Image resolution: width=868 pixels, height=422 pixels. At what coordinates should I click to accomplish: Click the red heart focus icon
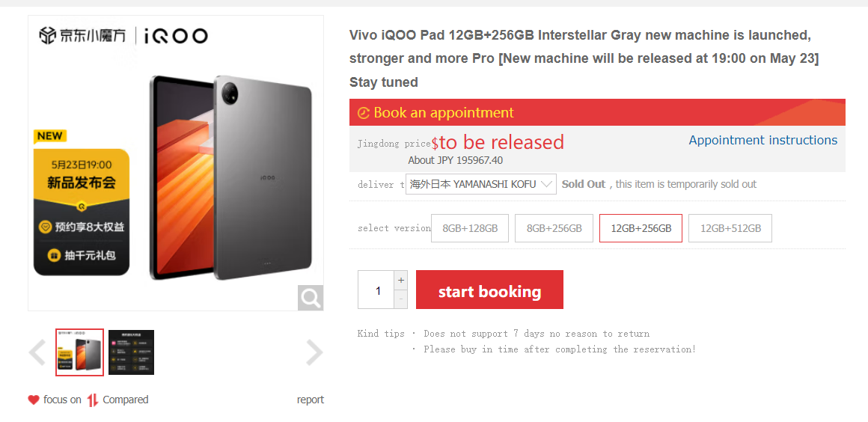pos(34,400)
